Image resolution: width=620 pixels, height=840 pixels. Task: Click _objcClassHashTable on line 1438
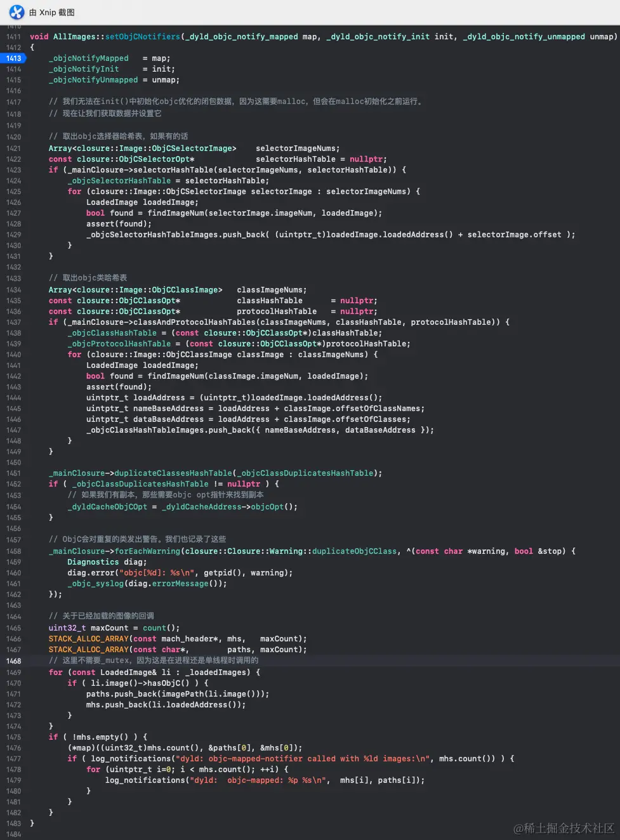[x=112, y=333]
